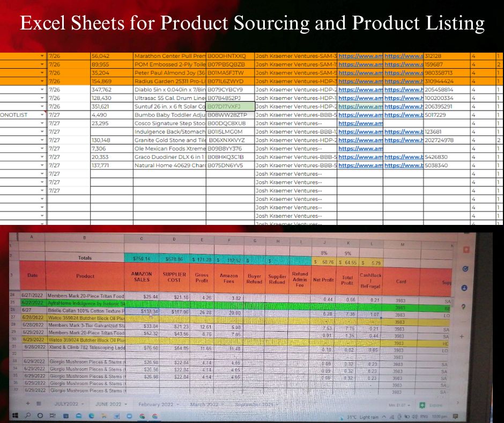Click the CashBack BeFrugal header cell

[370, 280]
